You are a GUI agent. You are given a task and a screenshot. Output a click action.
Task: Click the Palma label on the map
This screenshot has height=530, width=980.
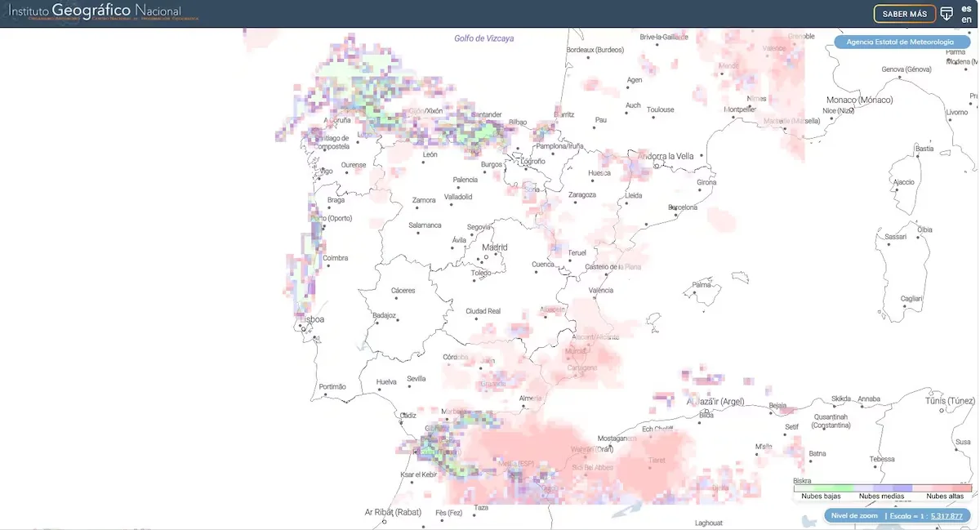click(702, 285)
